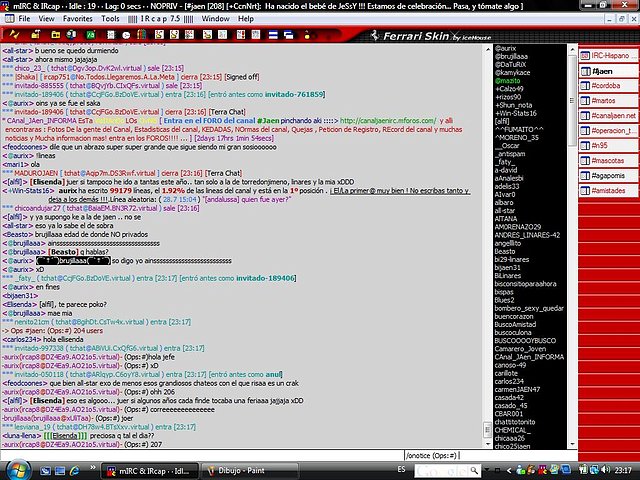This screenshot has height=480, width=640.
Task: Open the Received Files toolbar icon
Action: (x=207, y=35)
